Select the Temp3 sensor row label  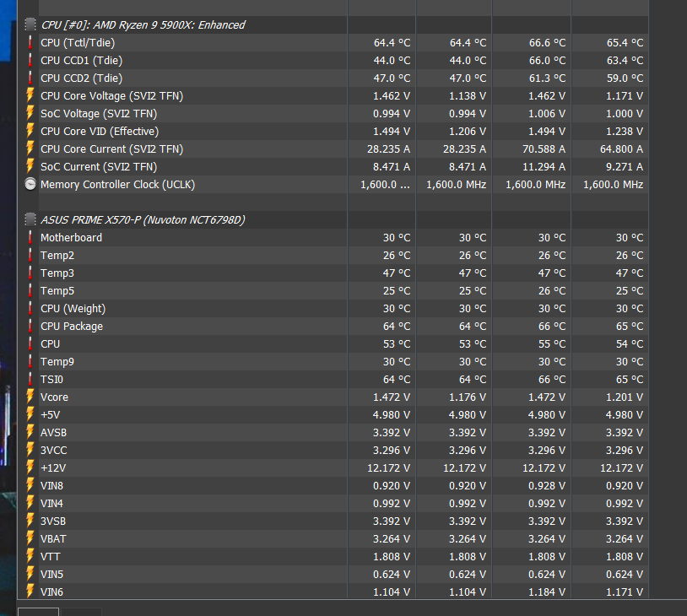point(57,273)
